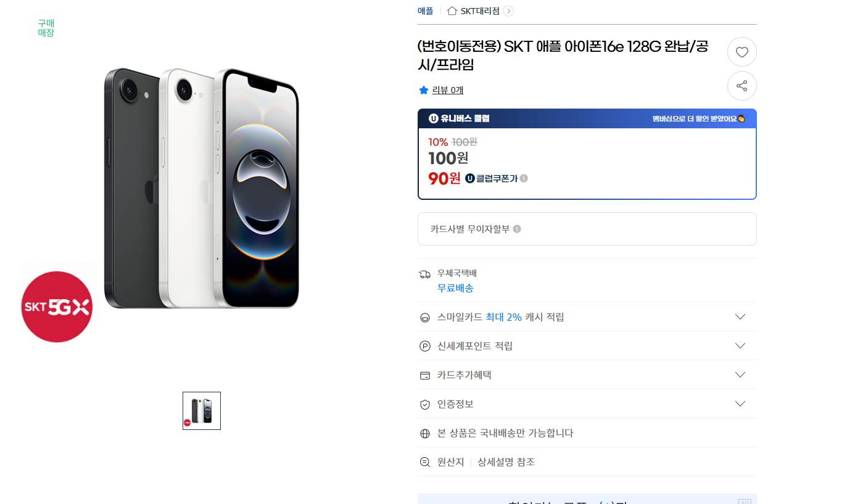Click the share icon button
Image resolution: width=855 pixels, height=504 pixels.
pos(741,86)
